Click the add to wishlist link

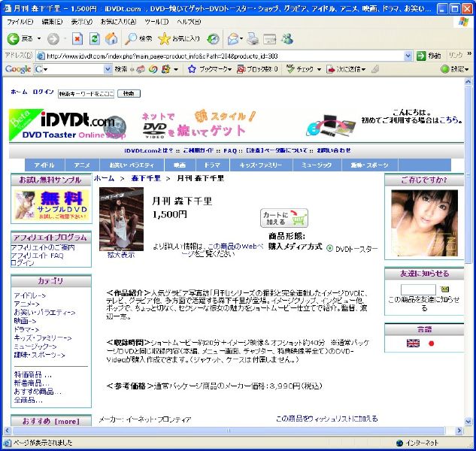click(326, 419)
